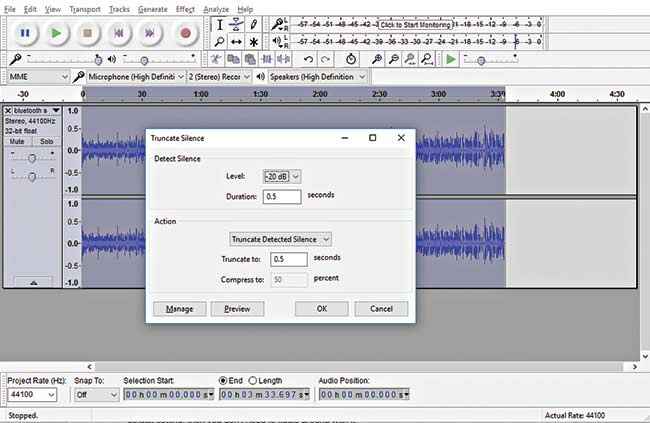Click the Truncate to seconds input field
Image resolution: width=650 pixels, height=423 pixels.
pyautogui.click(x=289, y=259)
